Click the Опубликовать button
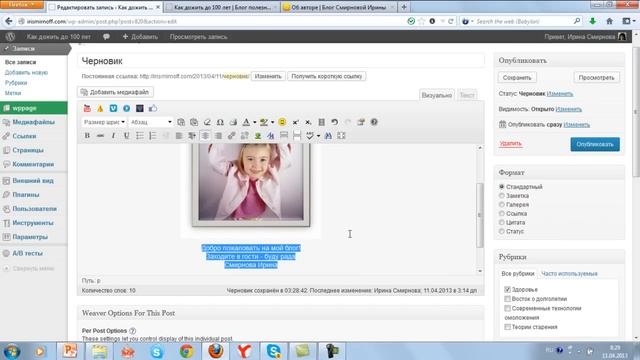The image size is (640, 360). pos(595,144)
